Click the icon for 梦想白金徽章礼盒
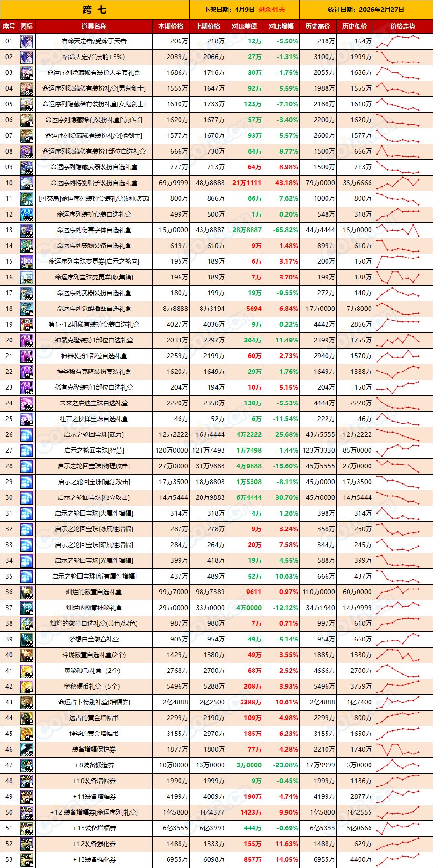The width and height of the screenshot is (433, 868). click(x=27, y=640)
